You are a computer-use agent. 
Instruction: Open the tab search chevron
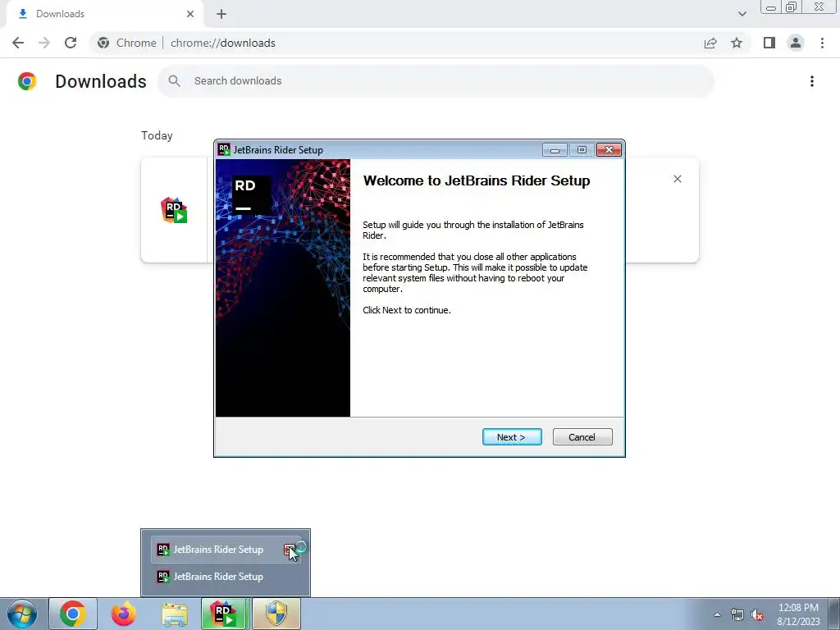742,14
